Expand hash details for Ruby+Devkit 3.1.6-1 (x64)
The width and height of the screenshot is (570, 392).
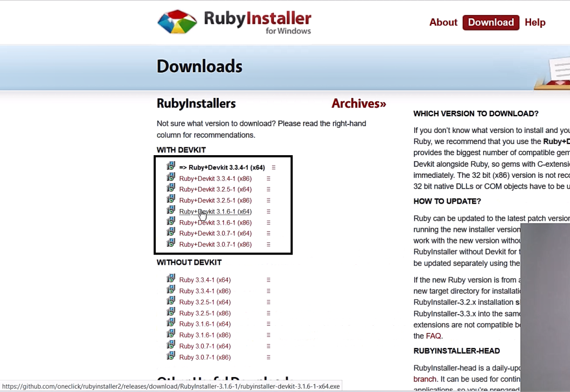pyautogui.click(x=268, y=211)
